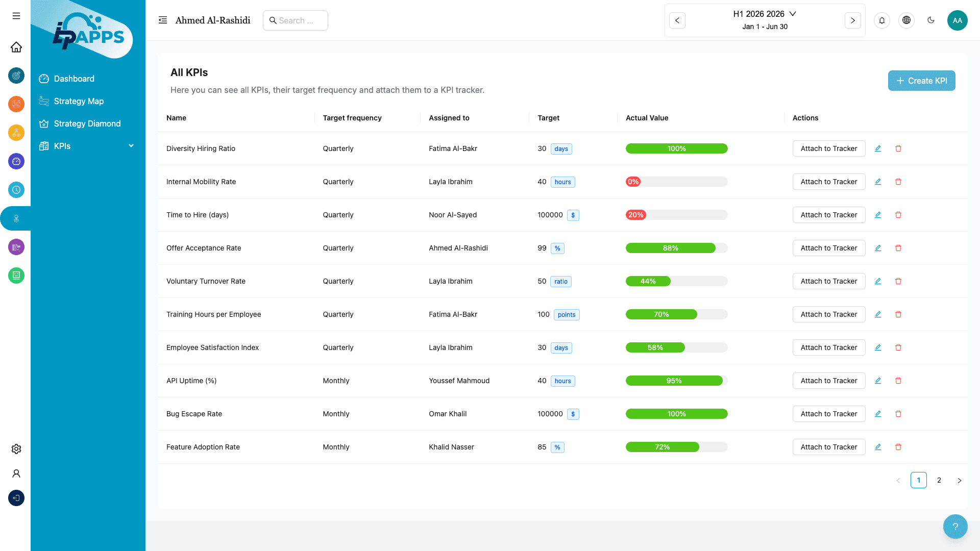The width and height of the screenshot is (980, 551).
Task: Open the language globe icon
Action: (906, 20)
